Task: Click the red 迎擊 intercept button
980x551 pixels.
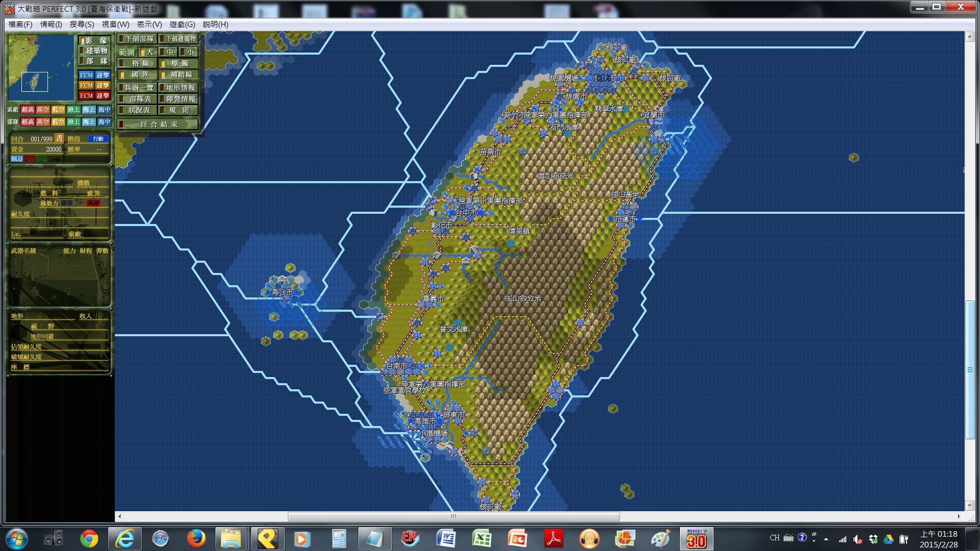Action: (x=103, y=96)
